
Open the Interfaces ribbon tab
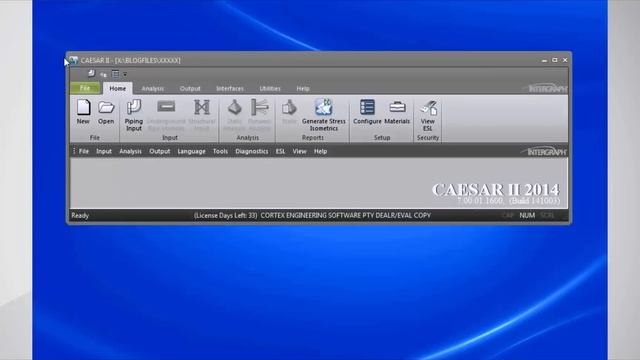[x=230, y=89]
